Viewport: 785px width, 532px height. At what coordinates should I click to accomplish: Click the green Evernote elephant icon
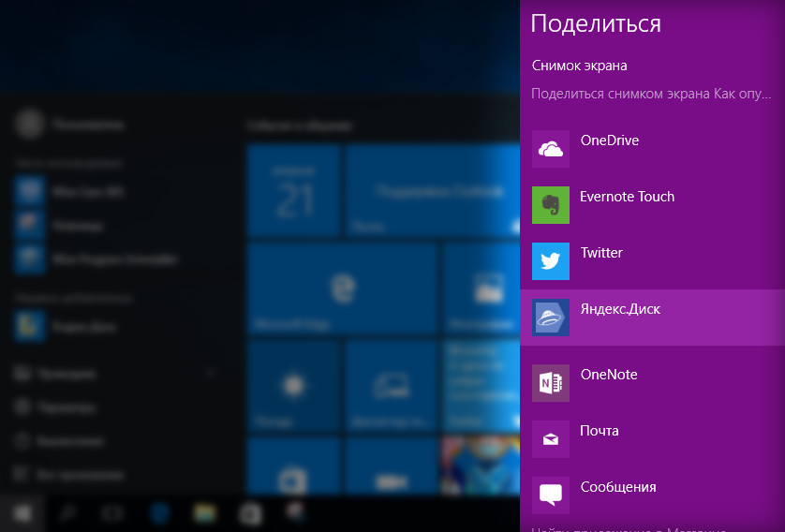click(550, 205)
